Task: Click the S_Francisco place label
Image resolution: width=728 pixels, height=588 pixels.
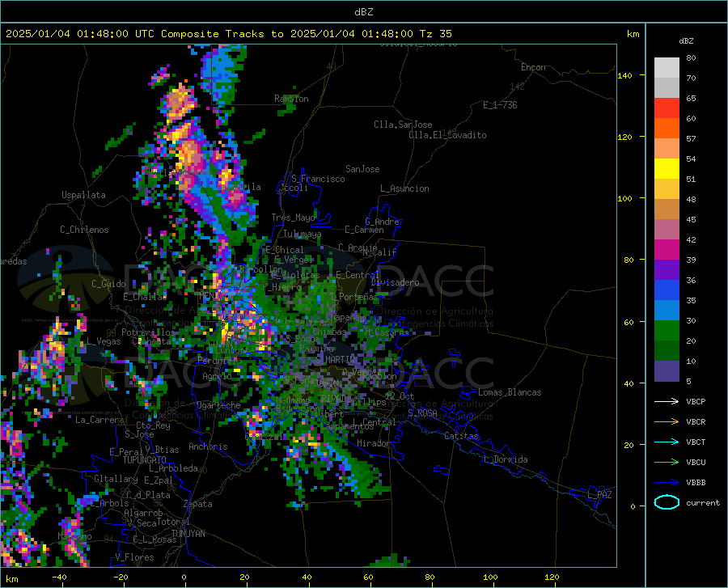Action: click(x=318, y=179)
